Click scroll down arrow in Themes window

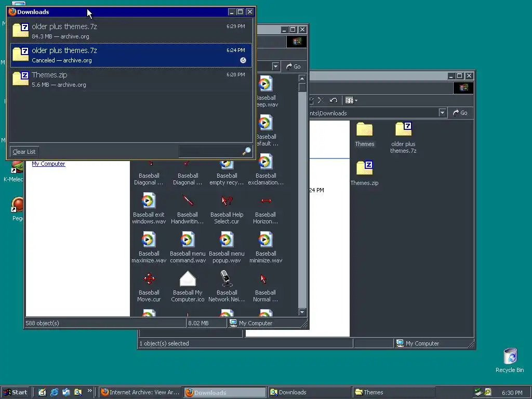(x=302, y=312)
